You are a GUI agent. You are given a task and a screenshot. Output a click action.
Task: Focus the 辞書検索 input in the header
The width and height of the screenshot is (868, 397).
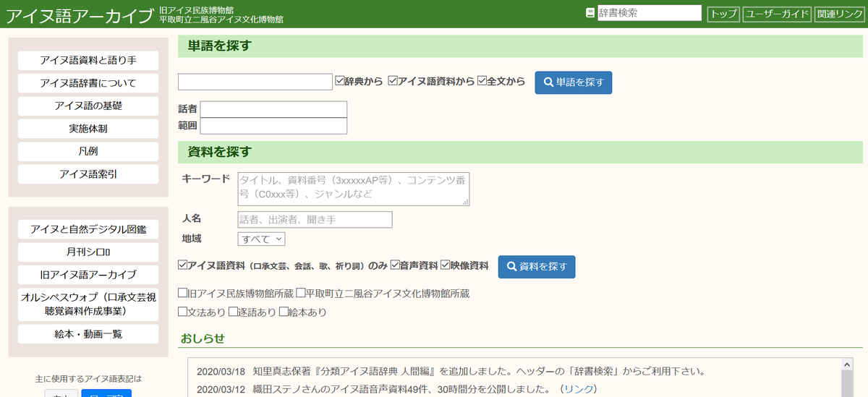coord(650,13)
